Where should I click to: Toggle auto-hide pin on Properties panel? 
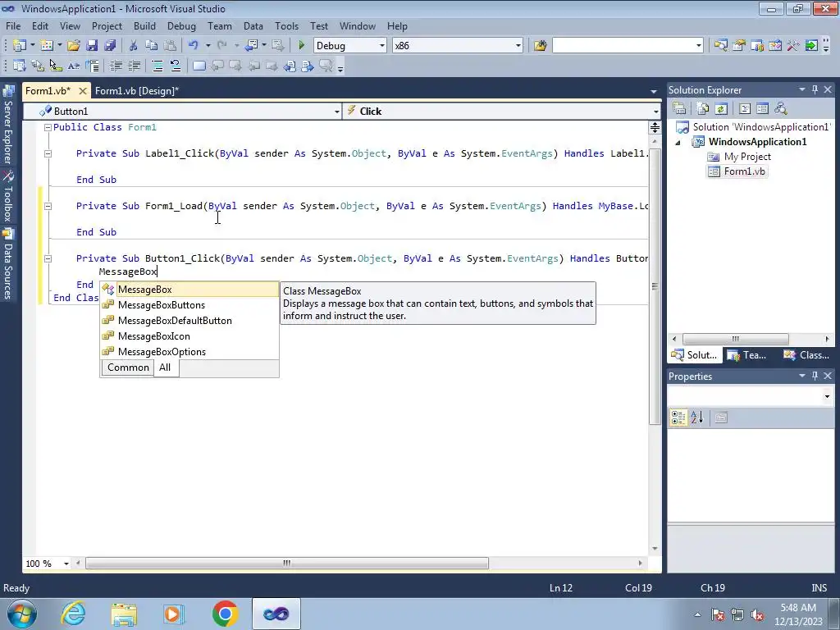pos(815,376)
